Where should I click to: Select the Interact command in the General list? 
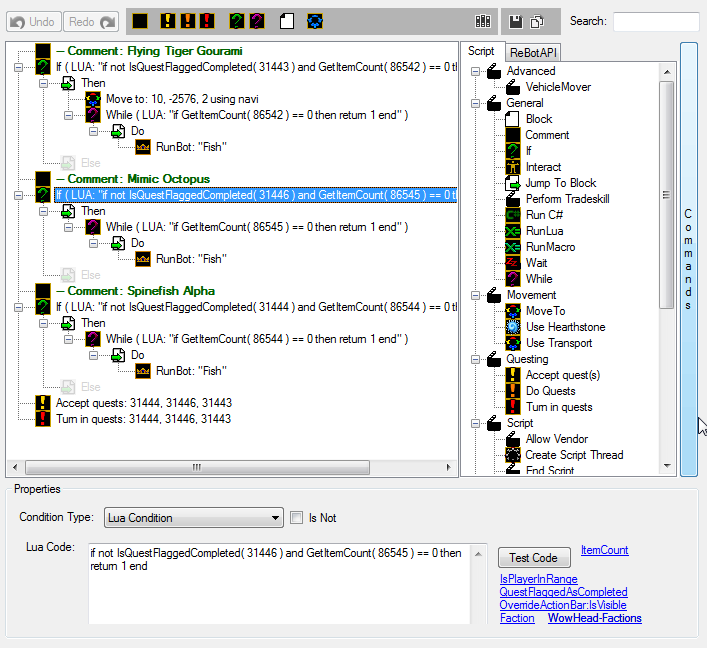pyautogui.click(x=543, y=167)
